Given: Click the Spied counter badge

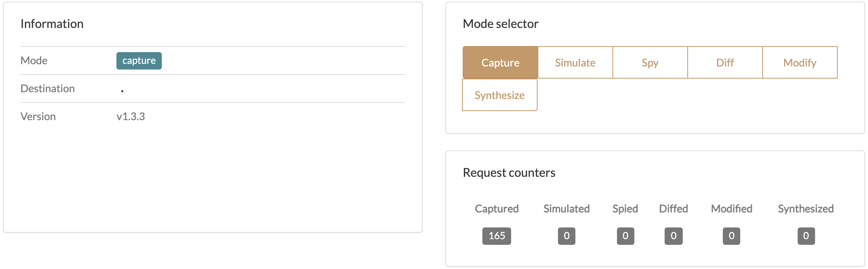Looking at the screenshot, I should (x=626, y=236).
